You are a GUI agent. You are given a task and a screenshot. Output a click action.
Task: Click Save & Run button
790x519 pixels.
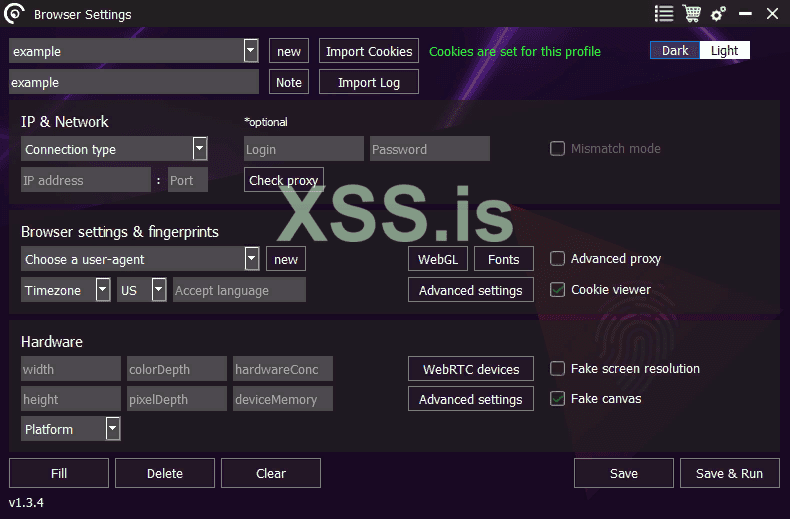730,473
